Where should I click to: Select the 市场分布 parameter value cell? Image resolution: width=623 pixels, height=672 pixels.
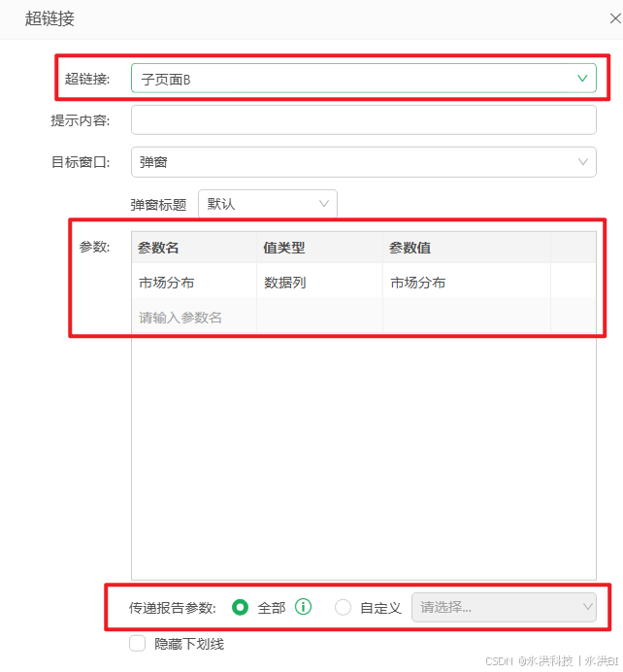tap(467, 283)
